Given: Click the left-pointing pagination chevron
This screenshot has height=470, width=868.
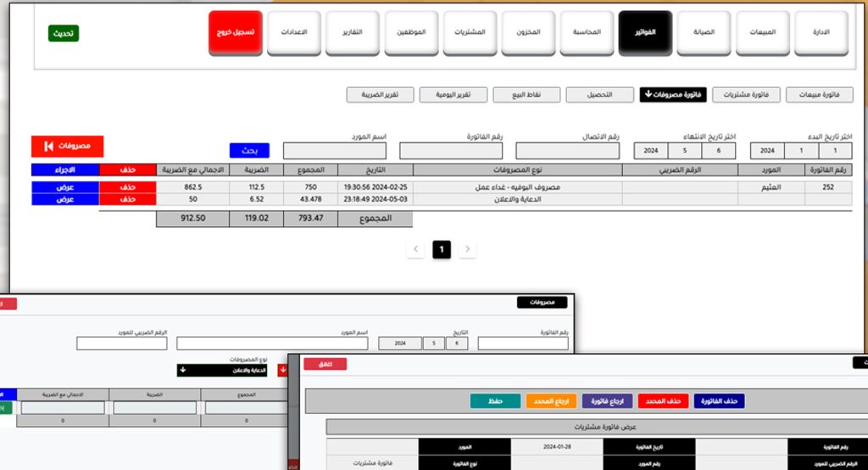Looking at the screenshot, I should pos(415,249).
